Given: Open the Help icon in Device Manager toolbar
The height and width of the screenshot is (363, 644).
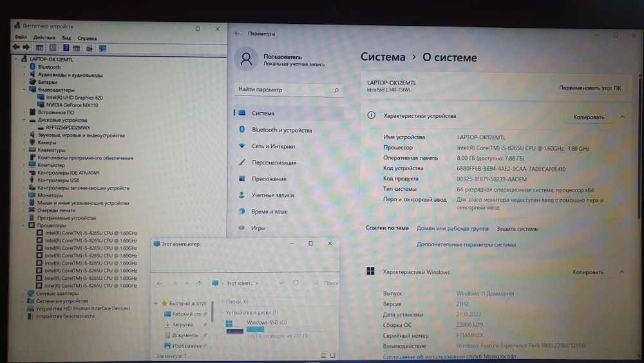Looking at the screenshot, I should tap(66, 48).
